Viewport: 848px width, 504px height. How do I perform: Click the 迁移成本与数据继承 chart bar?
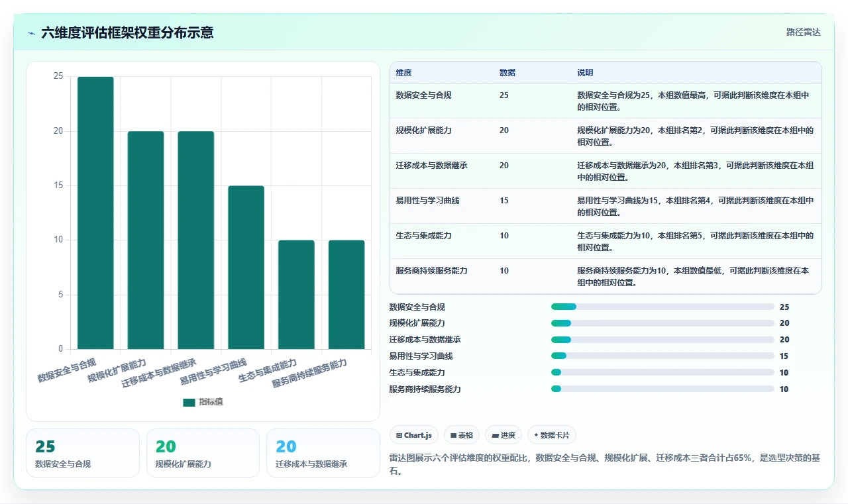point(196,240)
